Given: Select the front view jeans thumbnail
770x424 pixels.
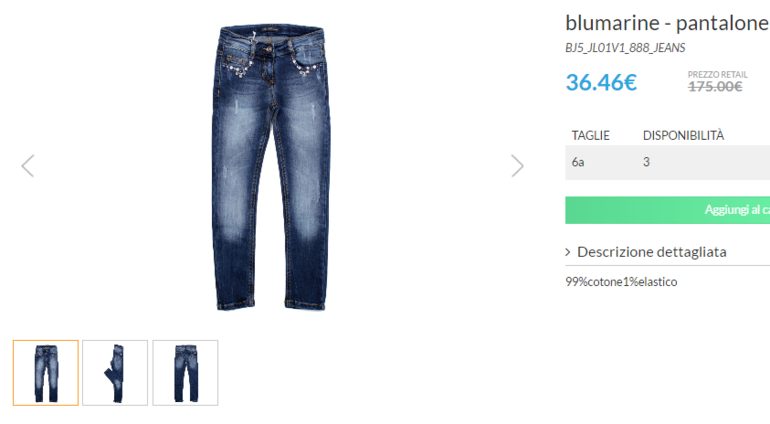Looking at the screenshot, I should tap(46, 372).
